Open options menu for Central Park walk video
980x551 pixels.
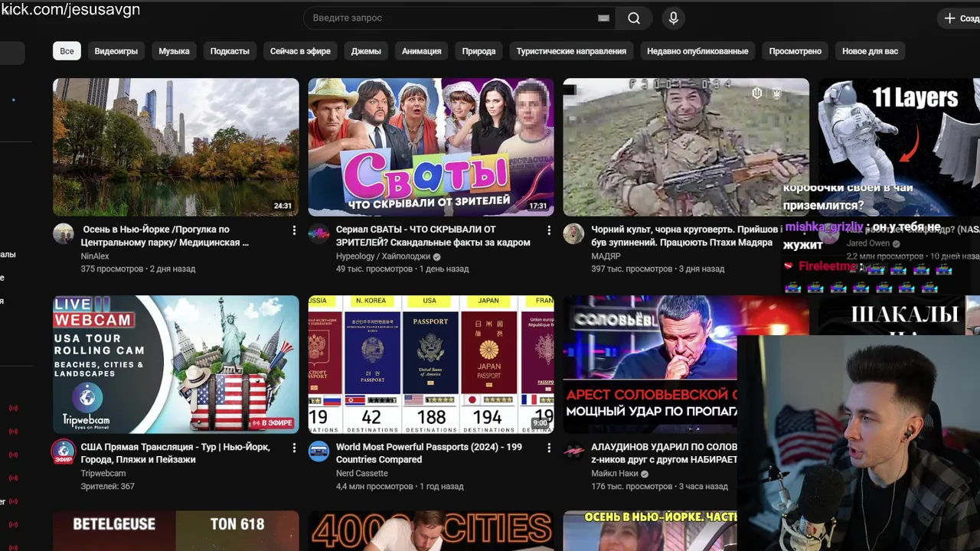[x=294, y=230]
